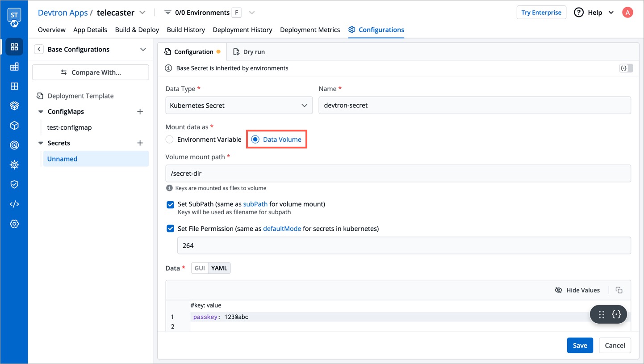Image resolution: width=644 pixels, height=364 pixels.
Task: Uncheck the Set SubPath checkbox
Action: (170, 205)
